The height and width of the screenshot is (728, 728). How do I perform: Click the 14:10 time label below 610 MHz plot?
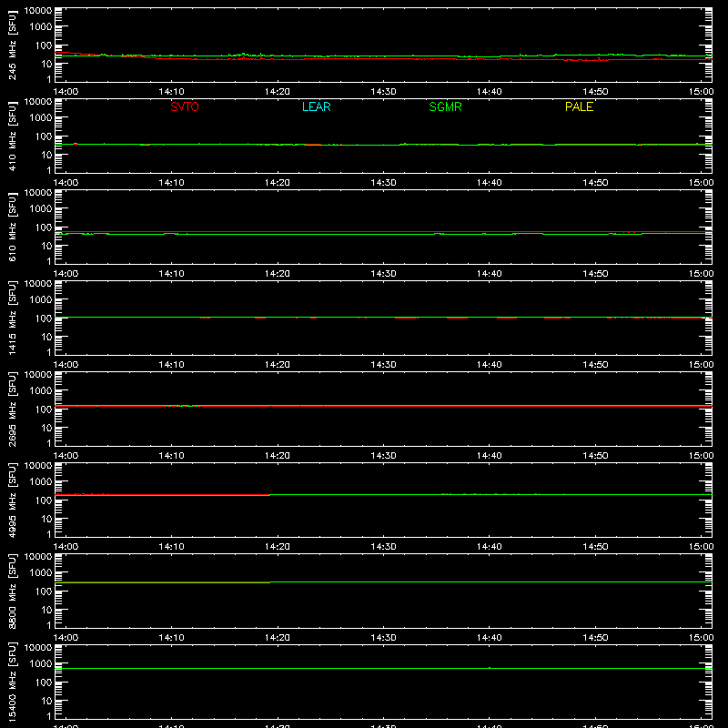[x=171, y=274]
